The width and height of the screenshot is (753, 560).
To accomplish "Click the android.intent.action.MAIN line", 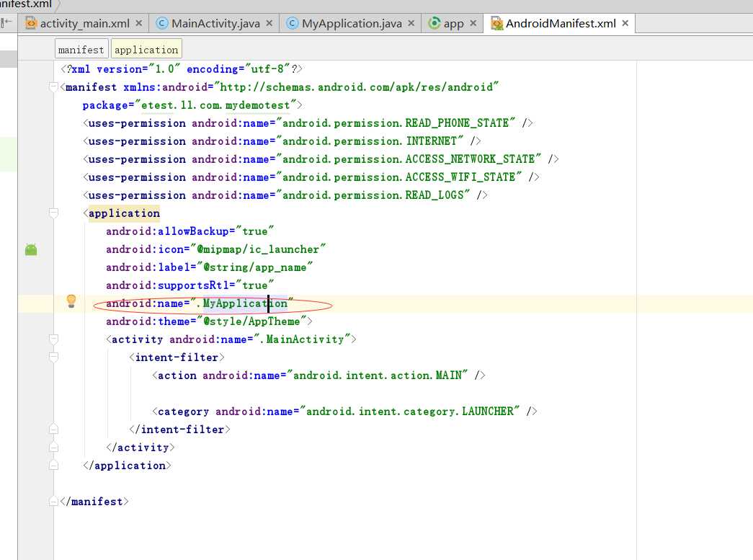I will click(319, 375).
